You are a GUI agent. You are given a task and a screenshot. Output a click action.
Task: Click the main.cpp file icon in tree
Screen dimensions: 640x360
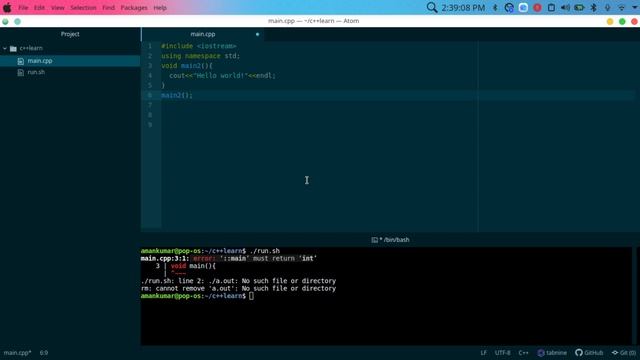pos(21,61)
